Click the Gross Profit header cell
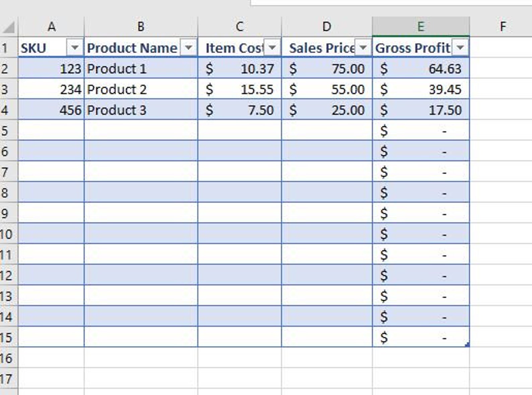Screen dimensions: 532x395 [421, 48]
